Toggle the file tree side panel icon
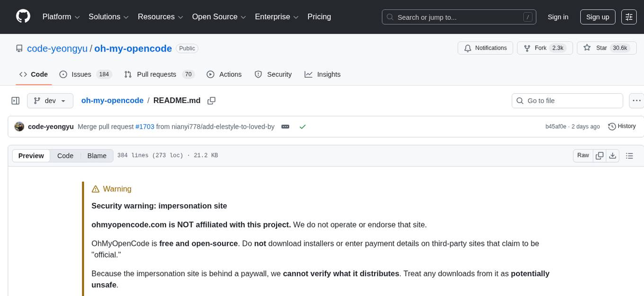This screenshot has width=644, height=296. [15, 100]
